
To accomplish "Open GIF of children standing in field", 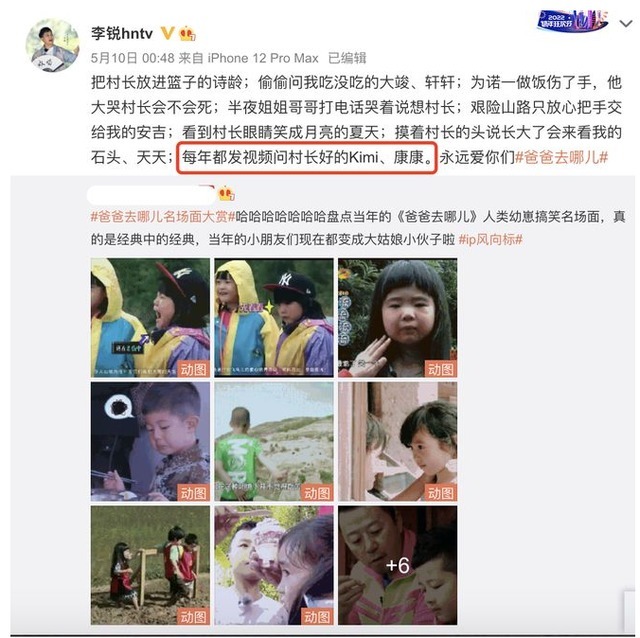I will click(150, 565).
